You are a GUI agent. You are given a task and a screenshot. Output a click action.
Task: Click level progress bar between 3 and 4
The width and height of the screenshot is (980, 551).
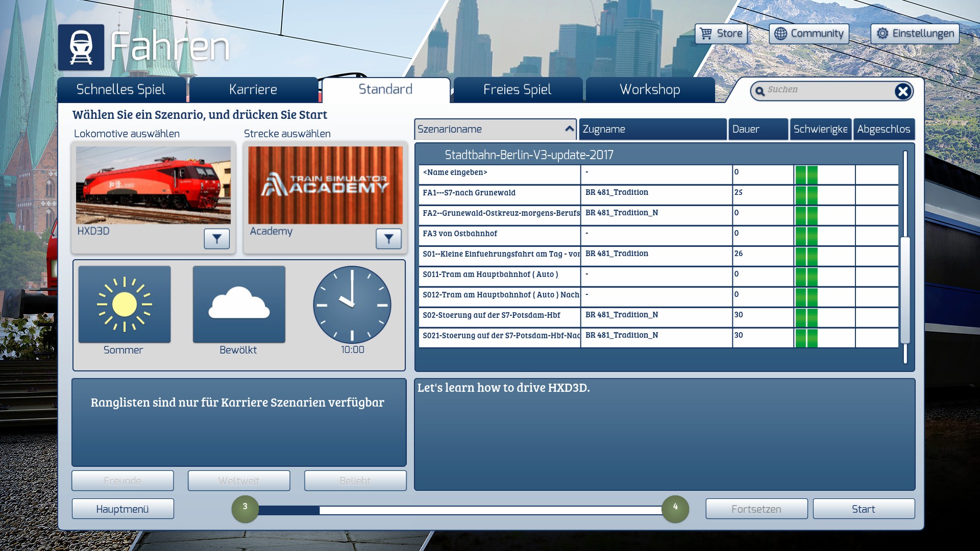(x=459, y=510)
